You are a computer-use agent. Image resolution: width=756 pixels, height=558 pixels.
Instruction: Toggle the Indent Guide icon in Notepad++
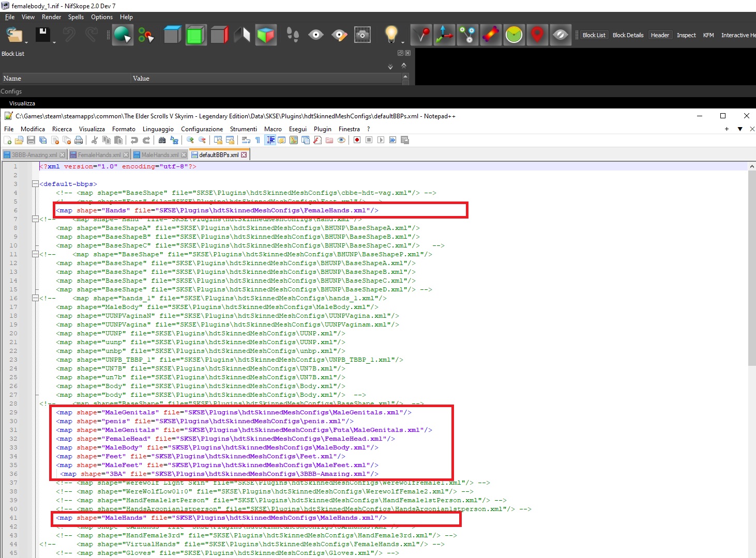click(270, 140)
